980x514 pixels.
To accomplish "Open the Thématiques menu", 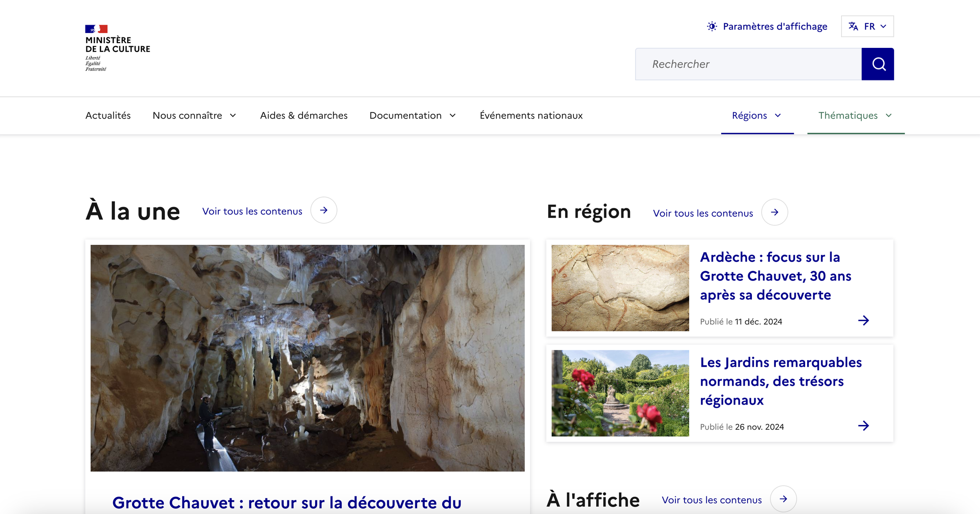I will pyautogui.click(x=856, y=115).
